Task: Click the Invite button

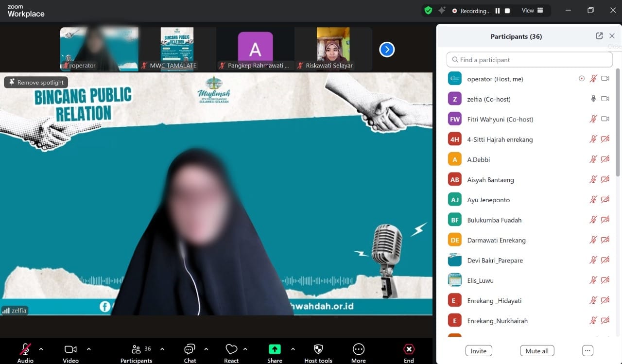Action: pos(478,350)
